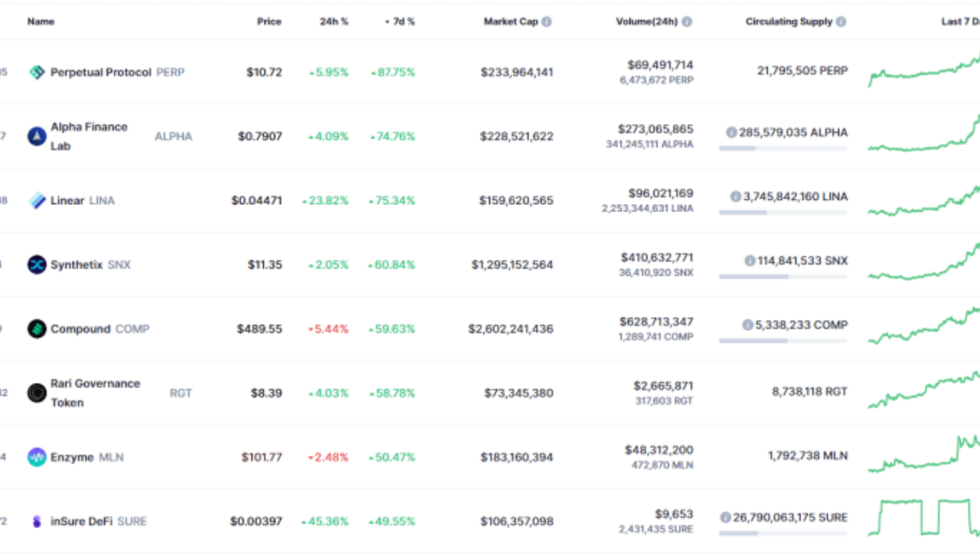Click the Volume(24h) info icon
This screenshot has height=555, width=980.
coord(687,22)
